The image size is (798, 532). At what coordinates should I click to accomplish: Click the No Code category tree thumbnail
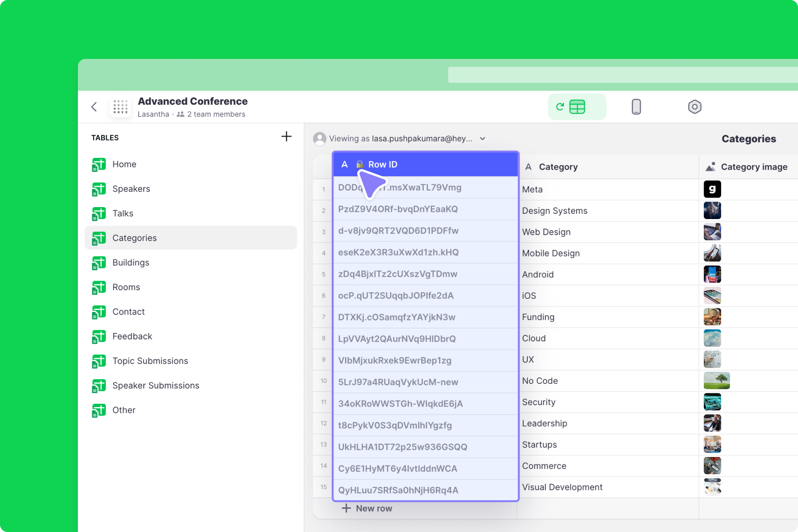(716, 381)
